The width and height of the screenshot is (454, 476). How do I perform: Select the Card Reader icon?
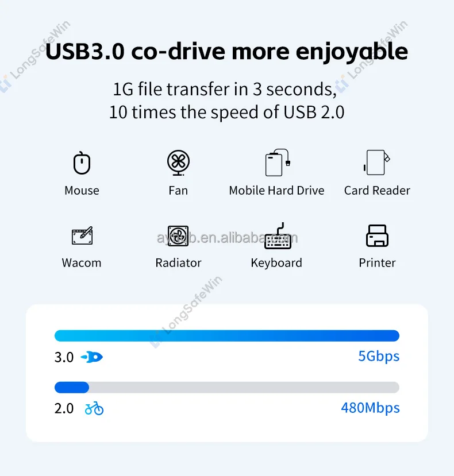(377, 162)
